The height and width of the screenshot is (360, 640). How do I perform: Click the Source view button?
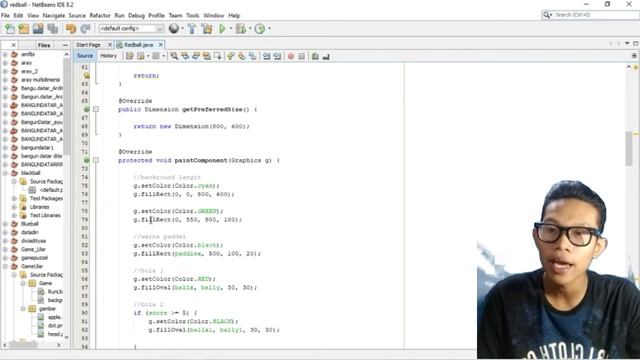click(85, 56)
